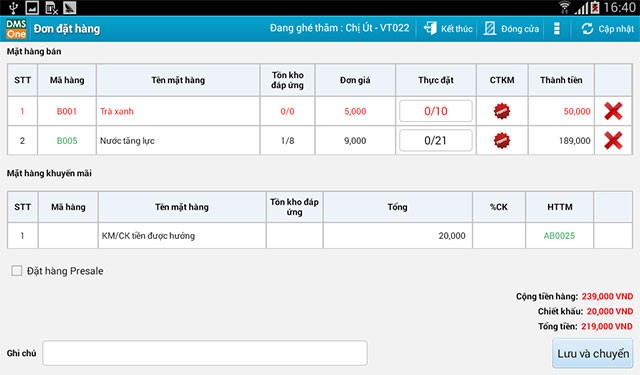Tap the battery status icon

pyautogui.click(x=595, y=7)
